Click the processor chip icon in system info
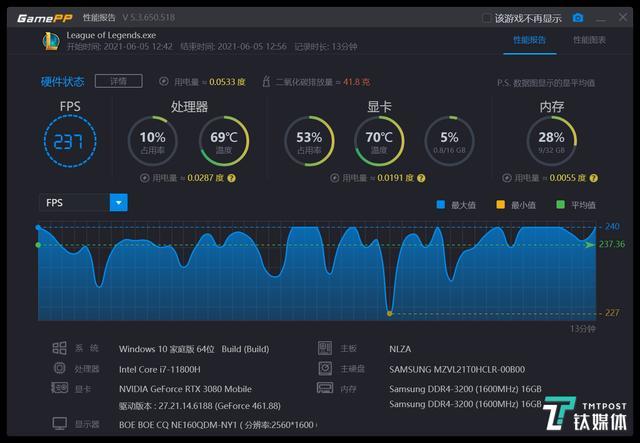The height and width of the screenshot is (443, 640). 59,368
